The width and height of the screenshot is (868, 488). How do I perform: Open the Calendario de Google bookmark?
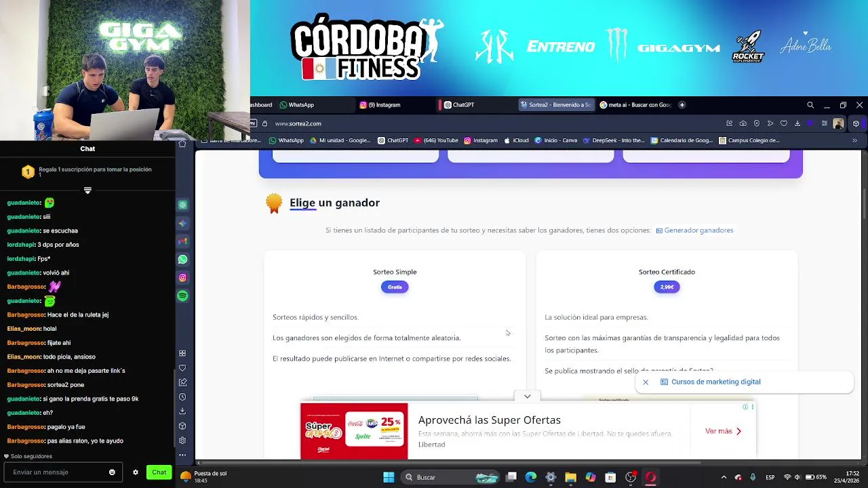681,140
